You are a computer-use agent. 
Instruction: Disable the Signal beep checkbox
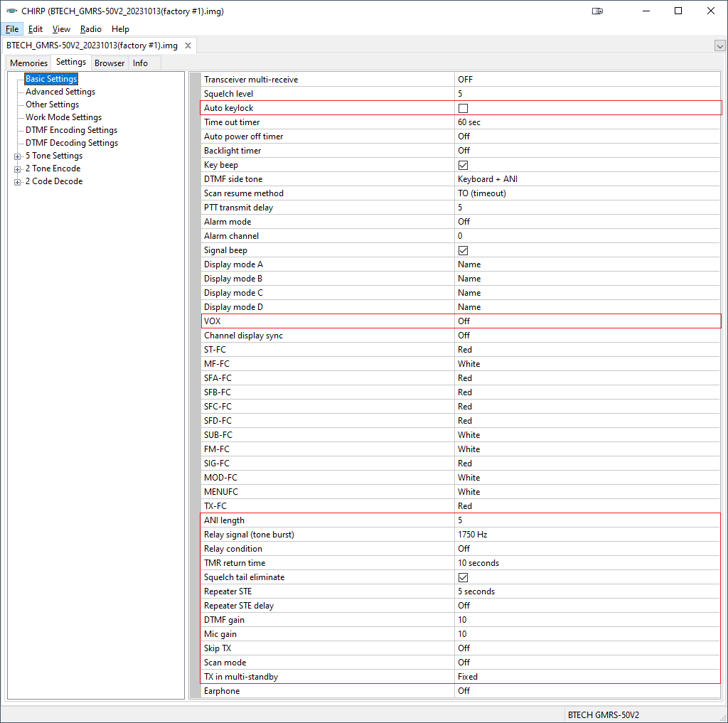pos(463,250)
